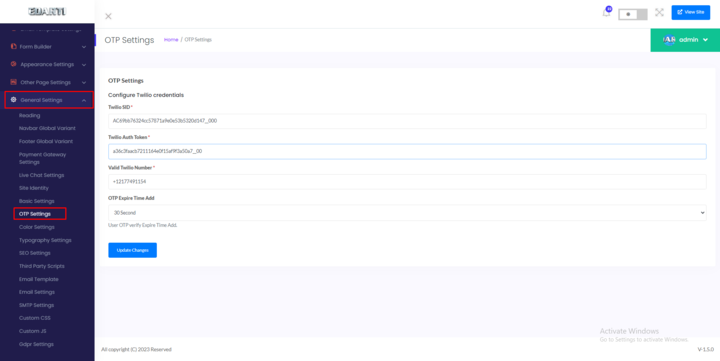Open Email Template item
The width and height of the screenshot is (720, 361).
[x=39, y=279]
